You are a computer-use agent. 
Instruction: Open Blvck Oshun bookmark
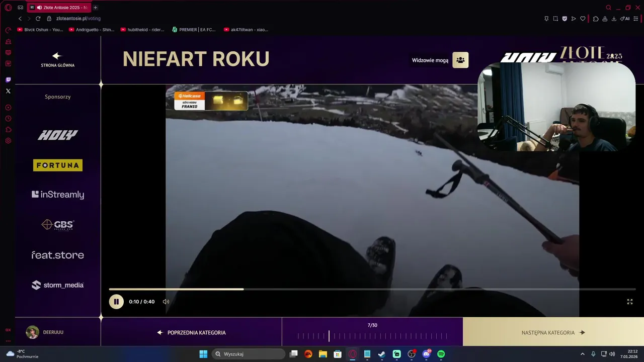tap(40, 30)
